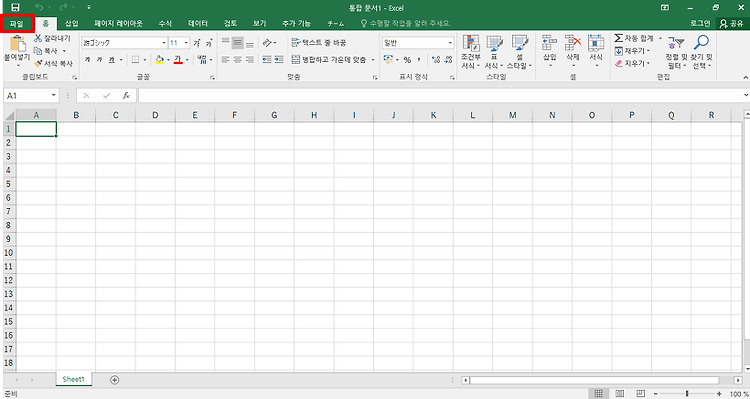
Task: Toggle center horizontal alignment
Action: click(x=238, y=60)
